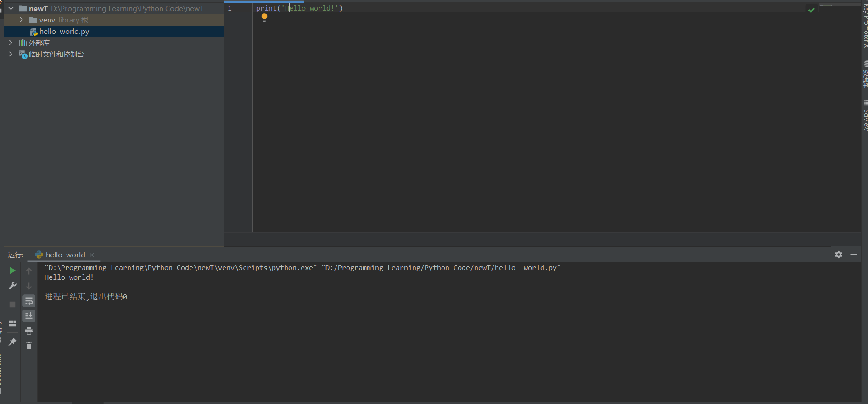Click down arrow to next stack trace
The image size is (868, 404).
(29, 286)
